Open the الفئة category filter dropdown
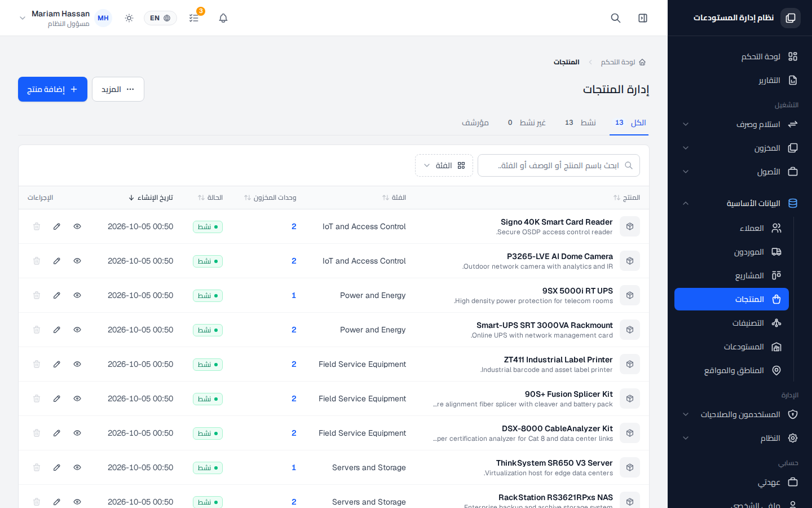The image size is (812, 508). pyautogui.click(x=444, y=165)
